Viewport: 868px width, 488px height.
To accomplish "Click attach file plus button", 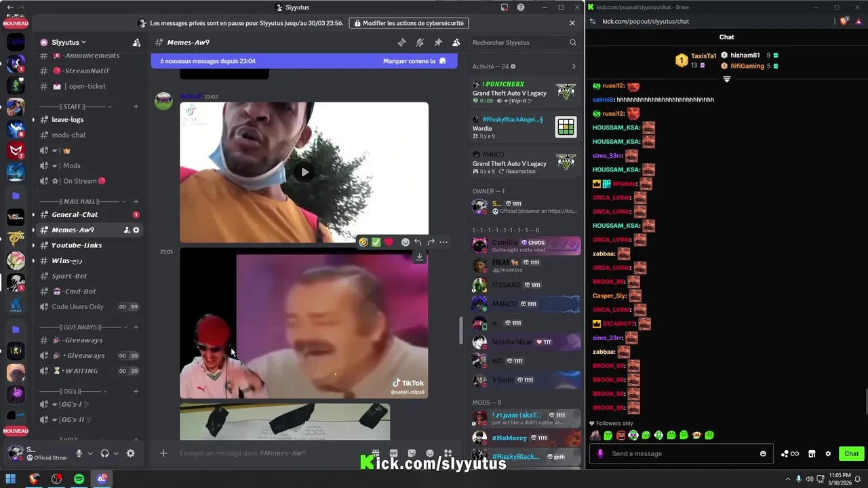I will coord(163,453).
